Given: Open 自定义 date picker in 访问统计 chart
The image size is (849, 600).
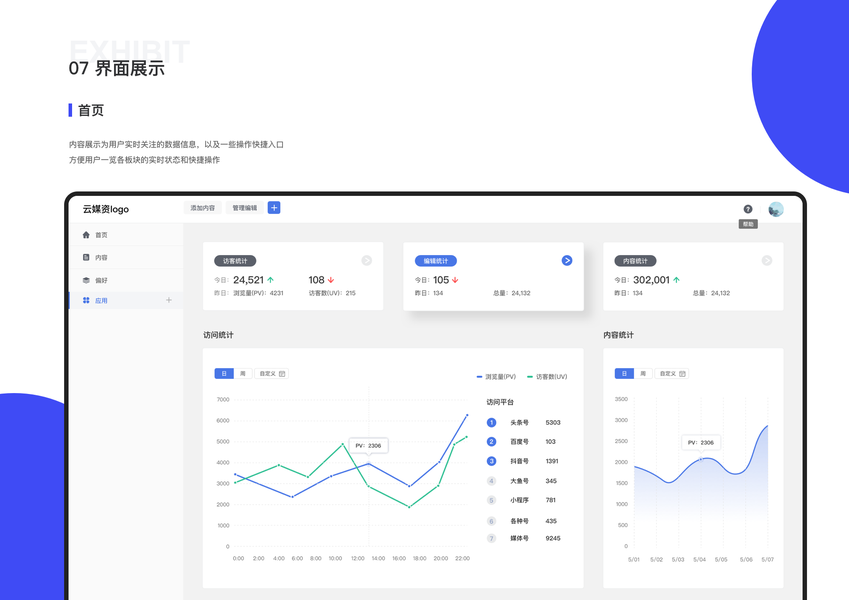Looking at the screenshot, I should point(272,374).
